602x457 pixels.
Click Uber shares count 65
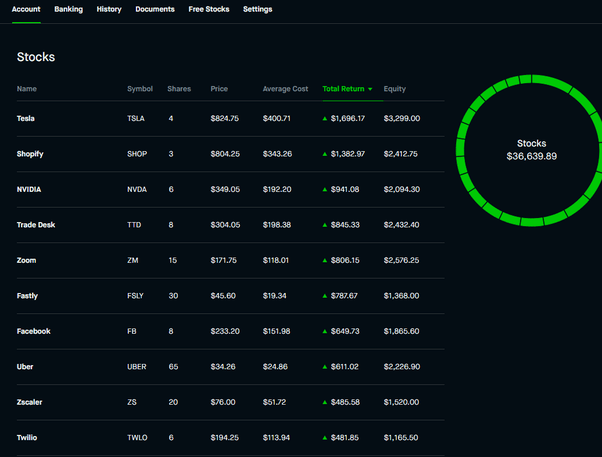click(x=173, y=367)
